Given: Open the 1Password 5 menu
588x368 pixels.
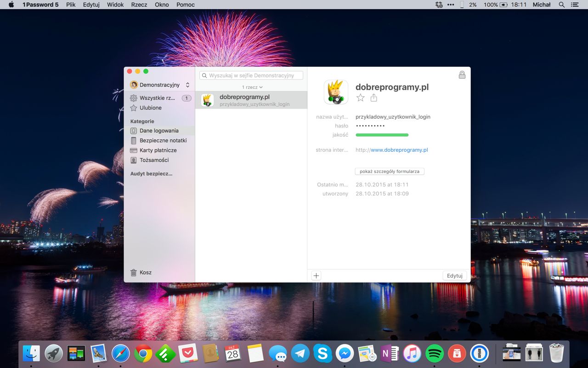Looking at the screenshot, I should [x=40, y=5].
